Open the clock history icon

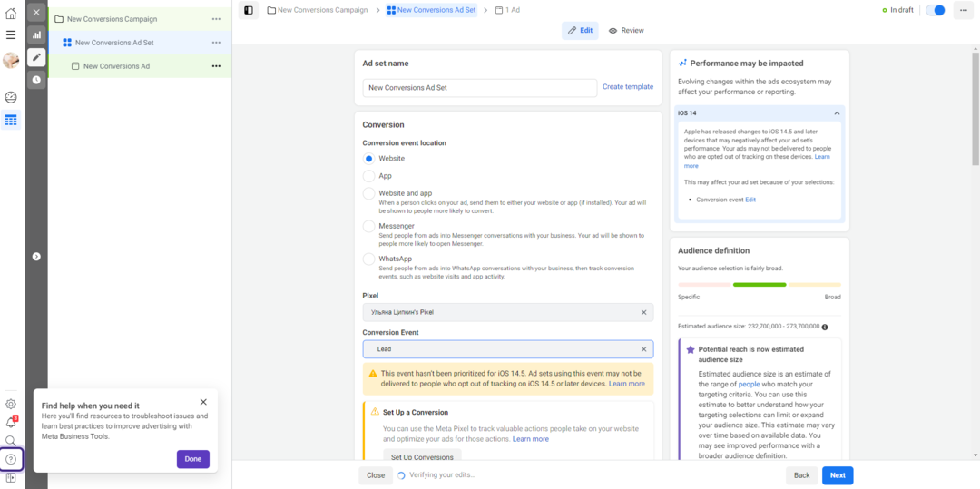click(36, 80)
